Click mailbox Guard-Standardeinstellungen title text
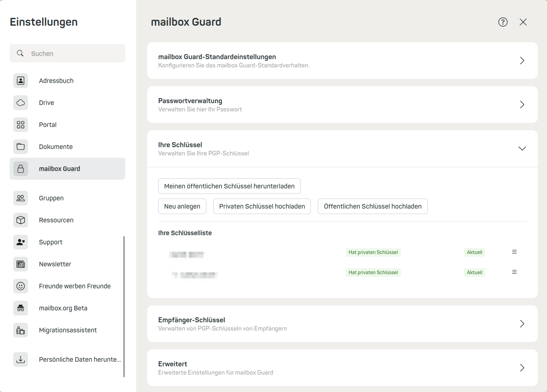Viewport: 547px width, 392px height. pos(217,57)
